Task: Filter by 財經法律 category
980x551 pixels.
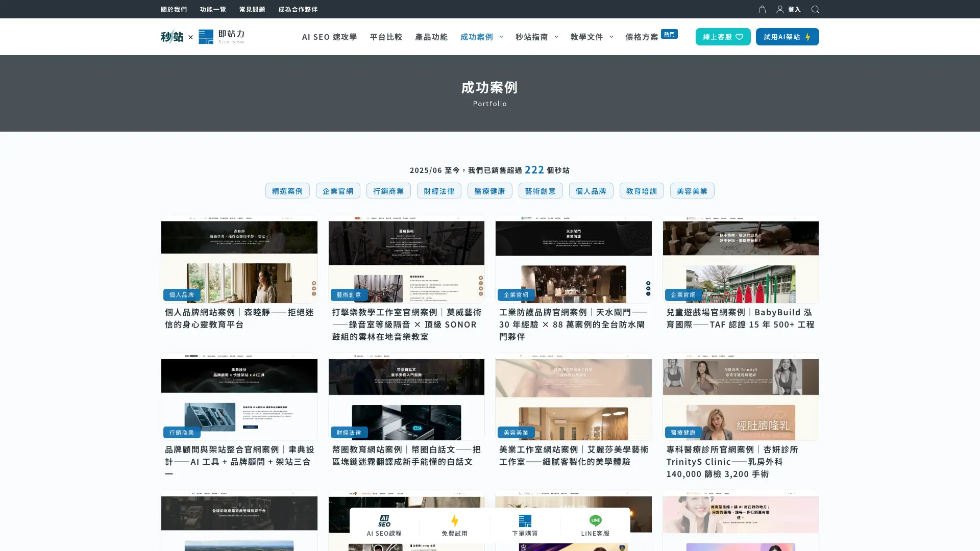Action: click(x=439, y=191)
